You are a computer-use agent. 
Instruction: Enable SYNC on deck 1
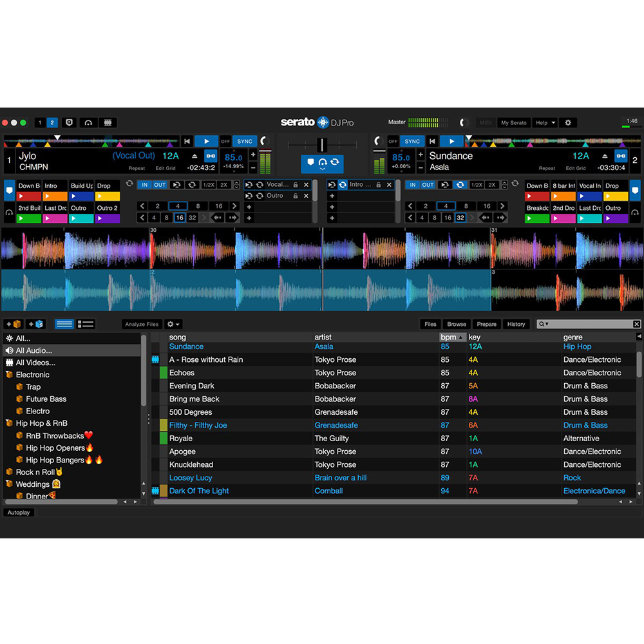pyautogui.click(x=245, y=141)
